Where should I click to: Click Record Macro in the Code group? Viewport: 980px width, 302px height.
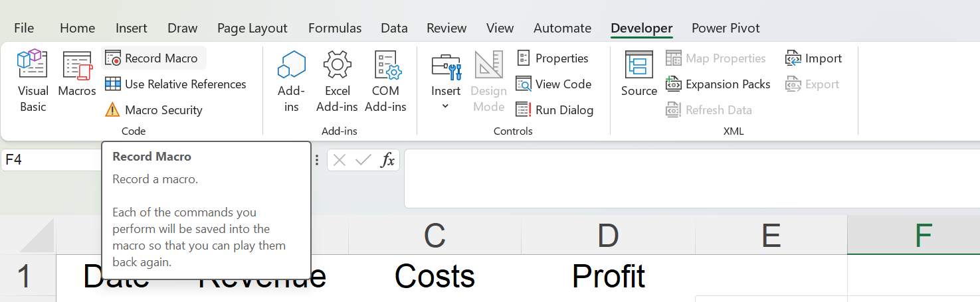152,58
